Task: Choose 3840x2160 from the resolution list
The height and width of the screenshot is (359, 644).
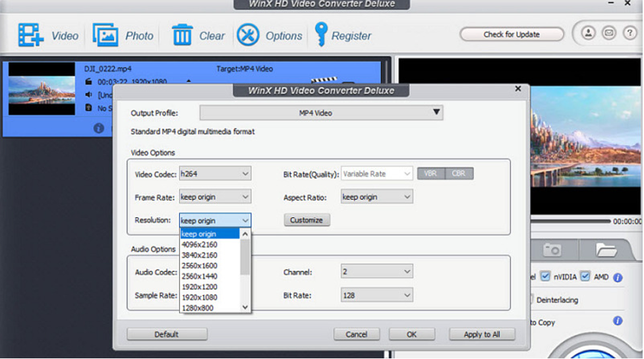Action: (x=199, y=255)
